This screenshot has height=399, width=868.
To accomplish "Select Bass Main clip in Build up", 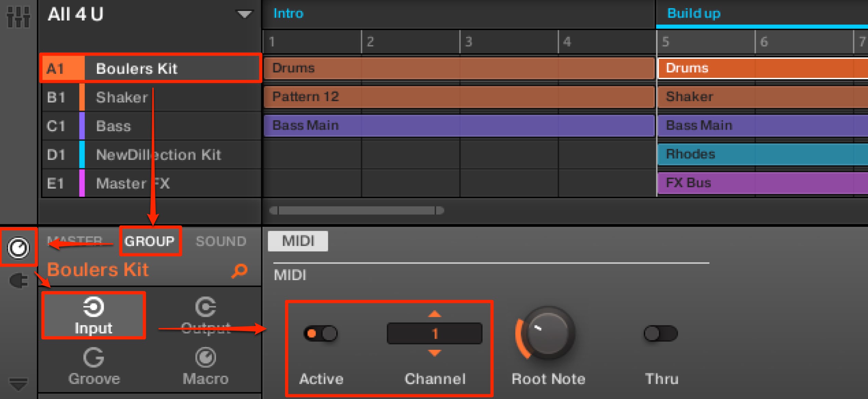I will 763,125.
